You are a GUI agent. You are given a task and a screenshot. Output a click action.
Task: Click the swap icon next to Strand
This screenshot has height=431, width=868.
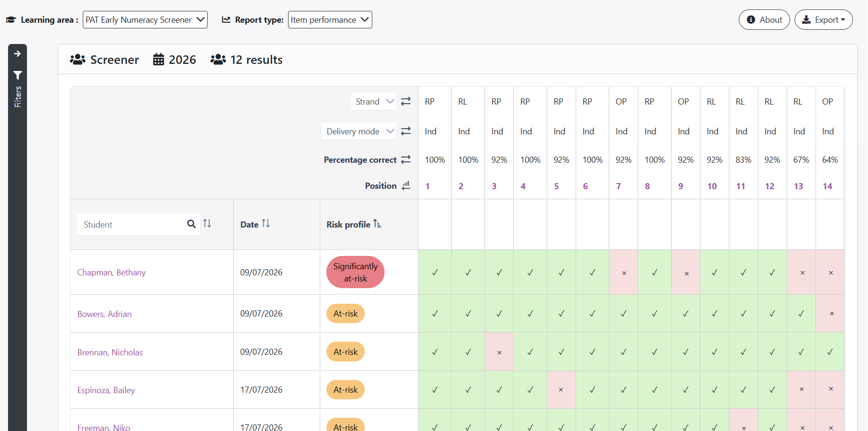tap(406, 101)
